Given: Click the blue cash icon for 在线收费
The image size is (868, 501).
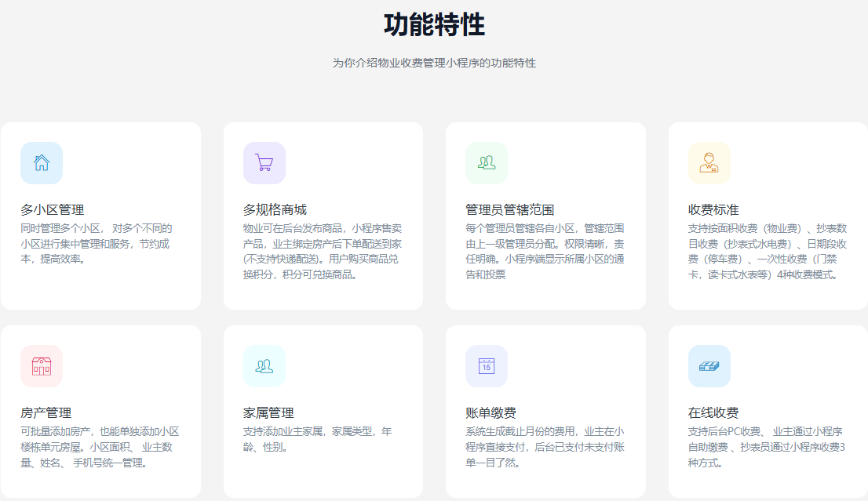Looking at the screenshot, I should (x=709, y=366).
